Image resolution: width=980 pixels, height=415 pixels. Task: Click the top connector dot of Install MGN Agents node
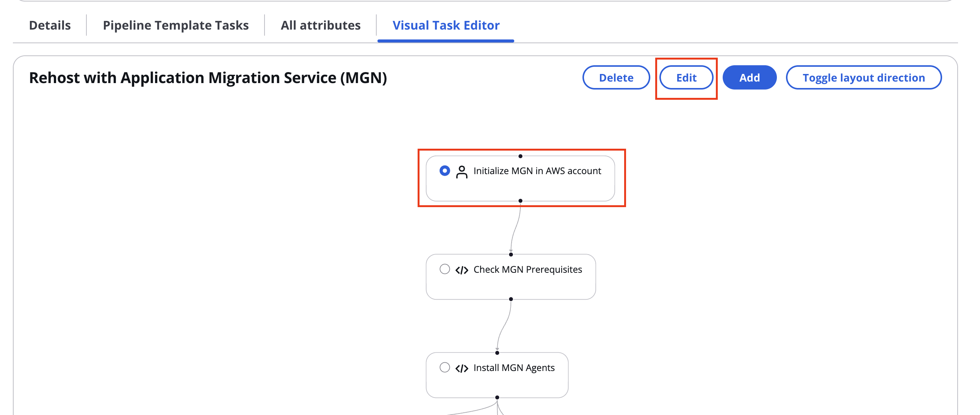(497, 352)
